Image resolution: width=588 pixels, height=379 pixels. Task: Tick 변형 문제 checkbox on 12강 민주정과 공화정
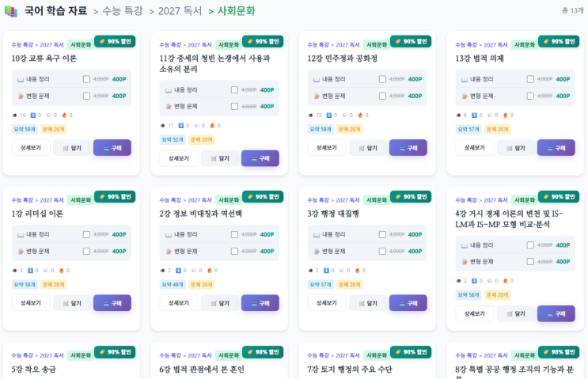[x=382, y=96]
